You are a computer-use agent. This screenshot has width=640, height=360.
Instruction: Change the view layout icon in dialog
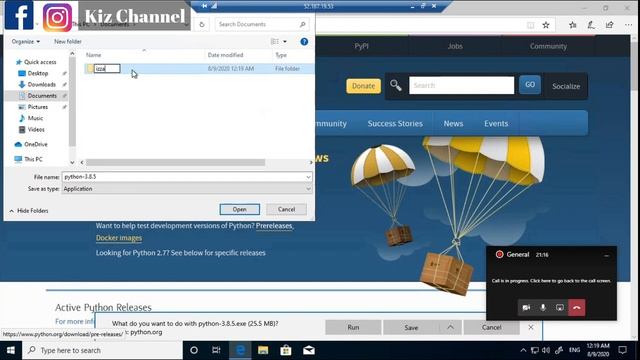(275, 42)
